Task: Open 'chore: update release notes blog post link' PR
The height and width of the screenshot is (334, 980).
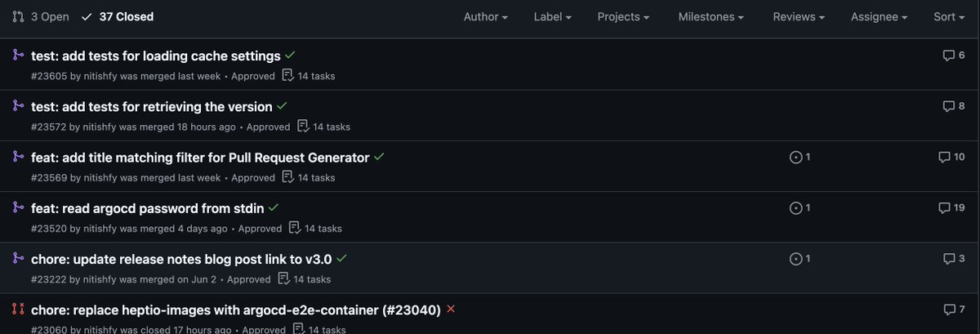Action: 180,258
